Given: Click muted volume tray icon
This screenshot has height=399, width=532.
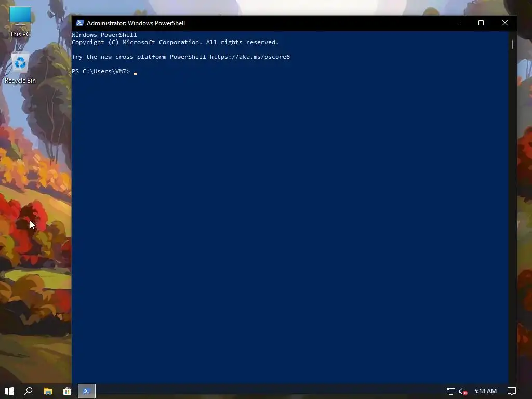Looking at the screenshot, I should click(x=463, y=391).
